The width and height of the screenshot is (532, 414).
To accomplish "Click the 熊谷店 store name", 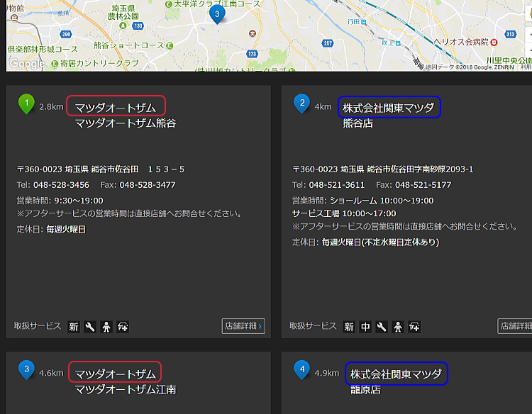I will pyautogui.click(x=358, y=123).
